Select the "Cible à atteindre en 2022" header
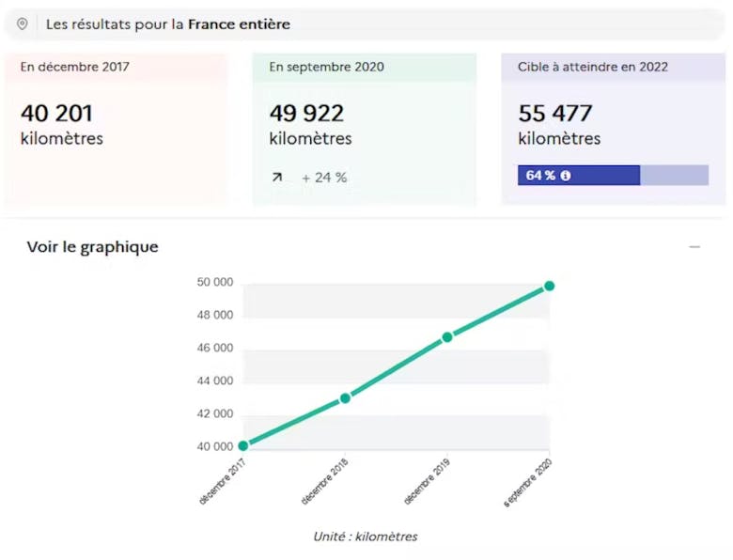The width and height of the screenshot is (733, 560). point(592,67)
